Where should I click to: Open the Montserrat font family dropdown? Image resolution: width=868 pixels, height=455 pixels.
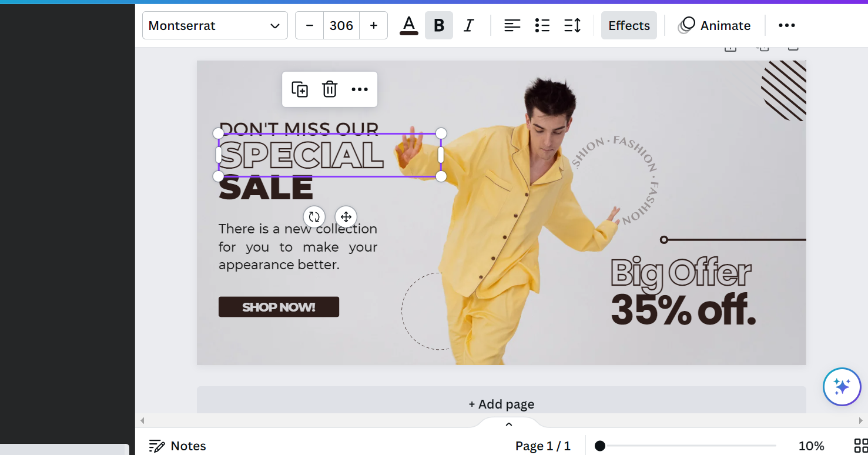[x=215, y=25]
